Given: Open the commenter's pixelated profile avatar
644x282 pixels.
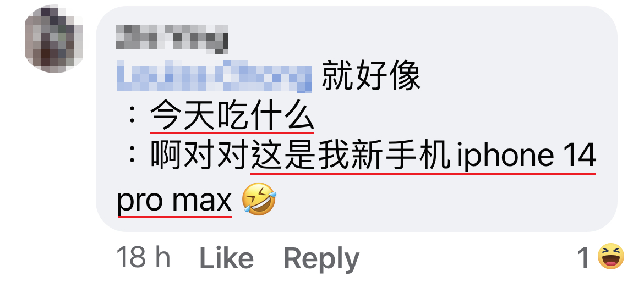Looking at the screenshot, I should pos(54,39).
